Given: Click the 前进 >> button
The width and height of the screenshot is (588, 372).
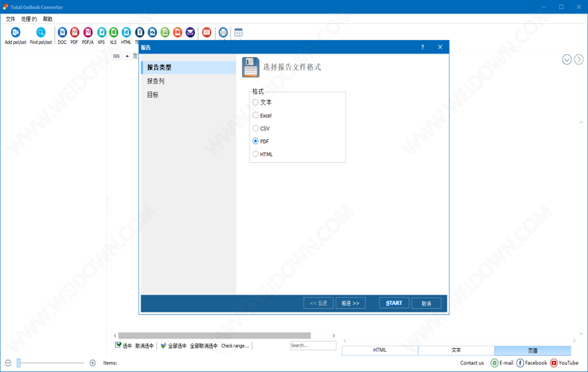Looking at the screenshot, I should coord(350,304).
